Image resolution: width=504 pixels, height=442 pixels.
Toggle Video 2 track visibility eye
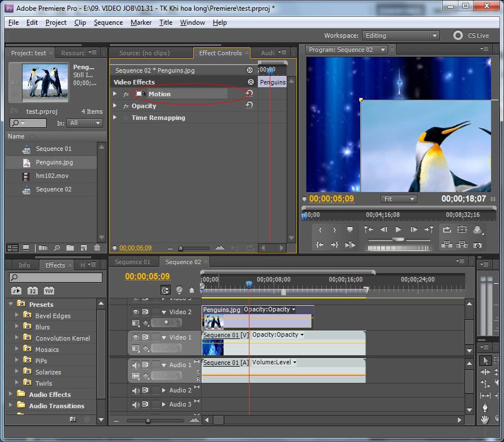(136, 311)
